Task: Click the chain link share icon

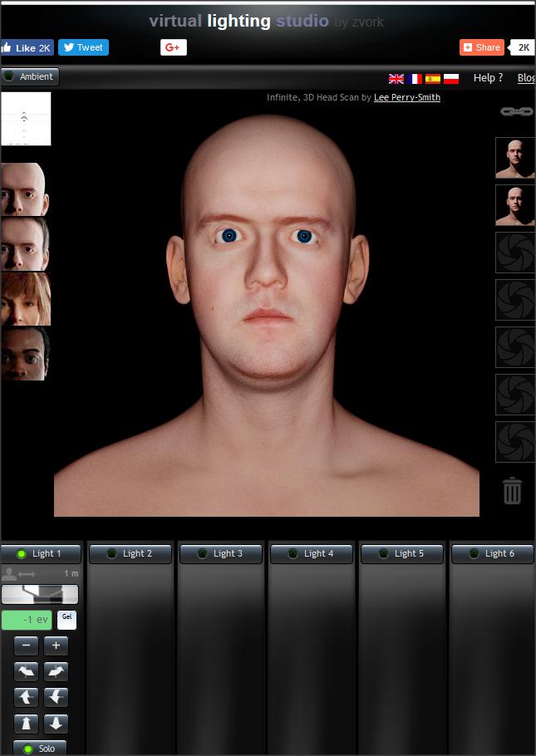Action: [516, 111]
